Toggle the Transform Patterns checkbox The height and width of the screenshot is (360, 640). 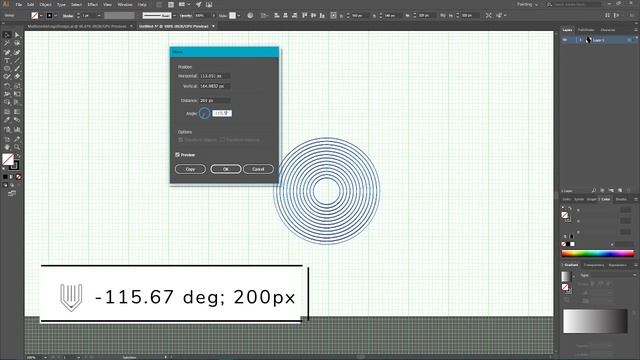(222, 140)
